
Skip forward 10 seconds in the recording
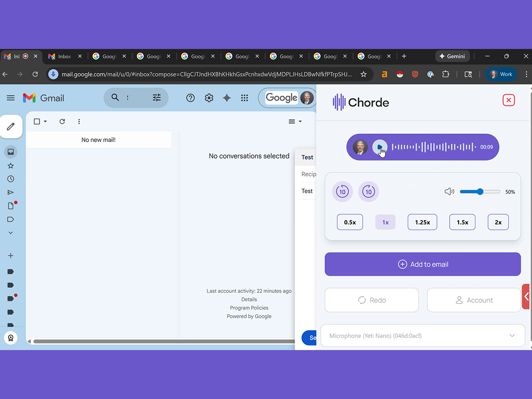[369, 191]
